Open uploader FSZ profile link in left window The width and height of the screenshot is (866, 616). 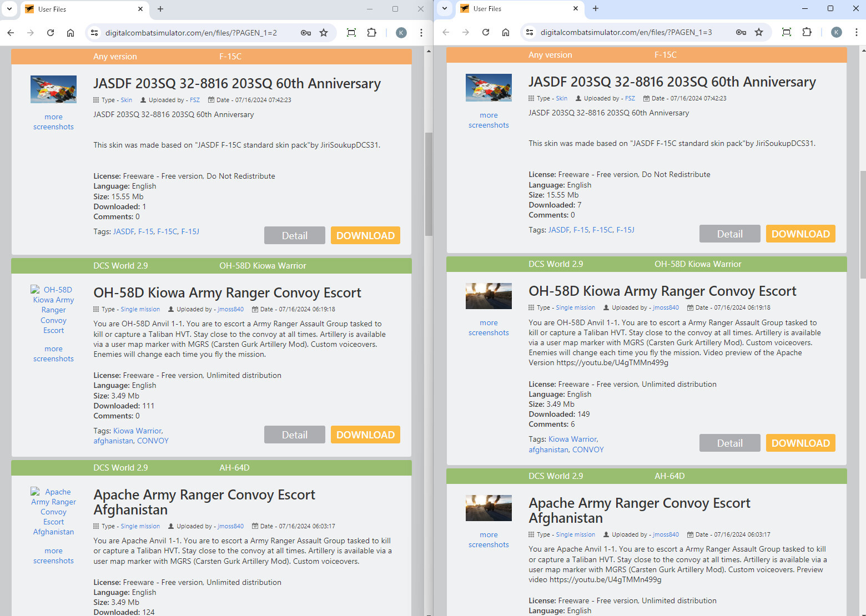[x=194, y=100]
